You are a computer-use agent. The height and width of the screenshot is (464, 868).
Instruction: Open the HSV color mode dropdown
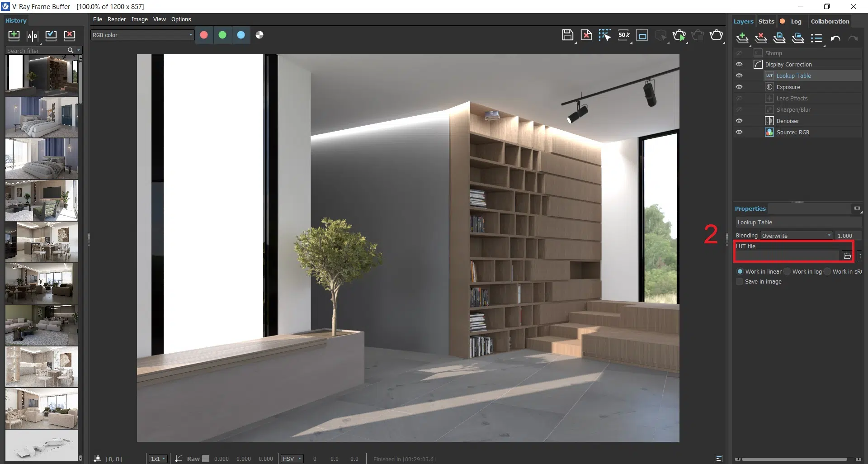pyautogui.click(x=292, y=459)
